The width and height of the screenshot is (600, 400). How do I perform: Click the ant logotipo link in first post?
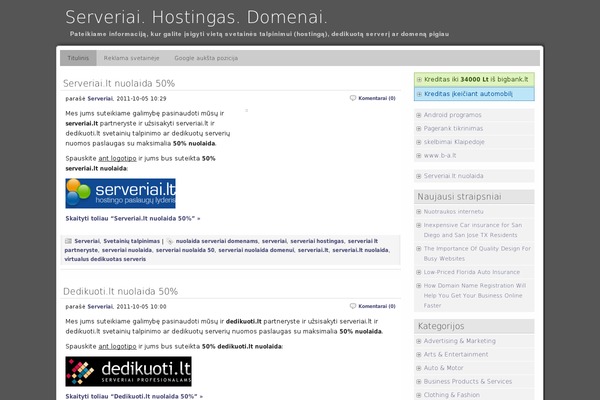point(117,158)
